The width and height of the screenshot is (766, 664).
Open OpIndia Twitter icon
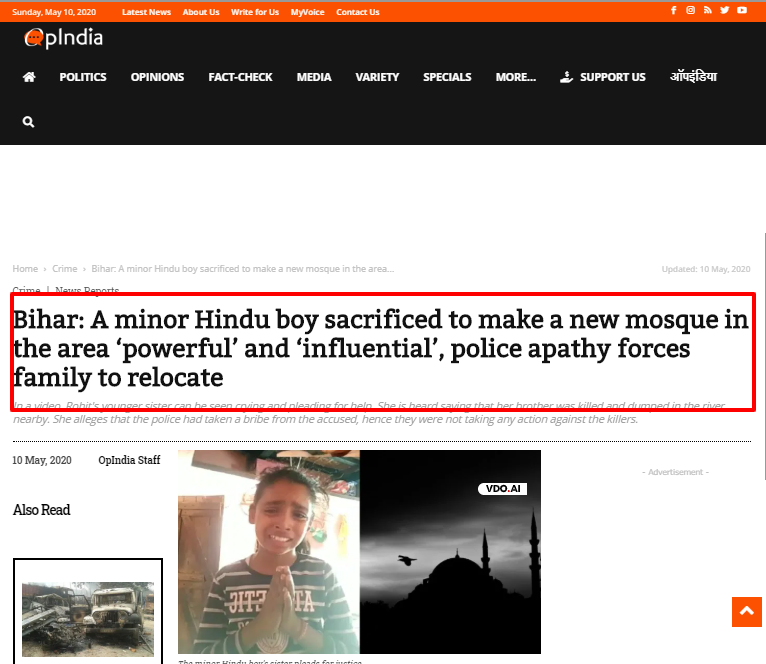coord(724,10)
